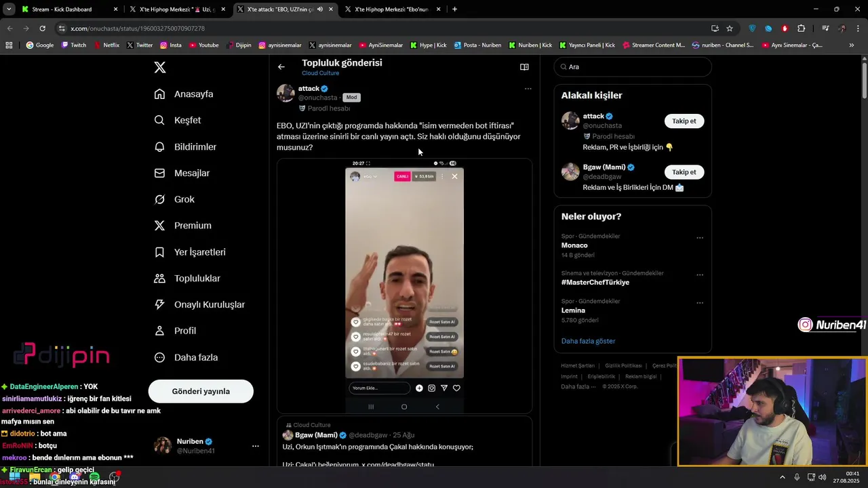The width and height of the screenshot is (868, 488).
Task: Click Gönderi yayınla button
Action: [x=201, y=391]
